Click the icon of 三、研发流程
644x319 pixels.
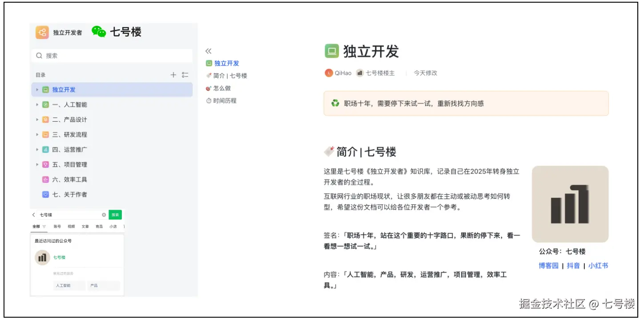point(45,135)
